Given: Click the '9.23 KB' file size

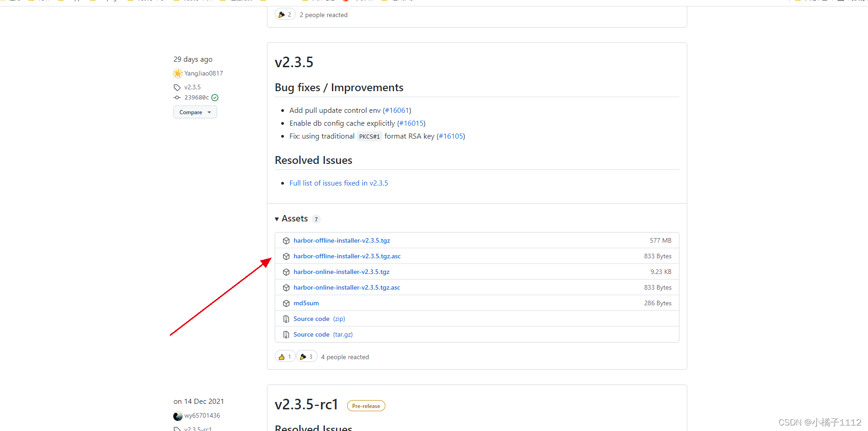Looking at the screenshot, I should click(x=661, y=272).
